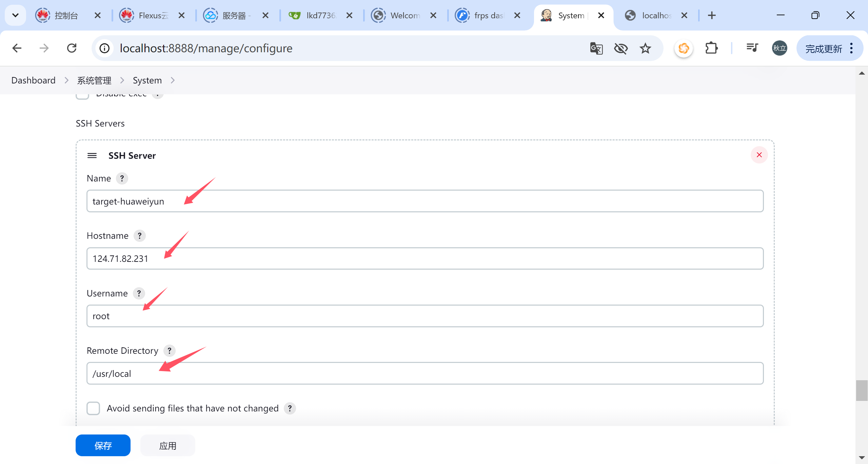Click the SSH Server drag handle icon
This screenshot has width=868, height=464.
pos(92,156)
